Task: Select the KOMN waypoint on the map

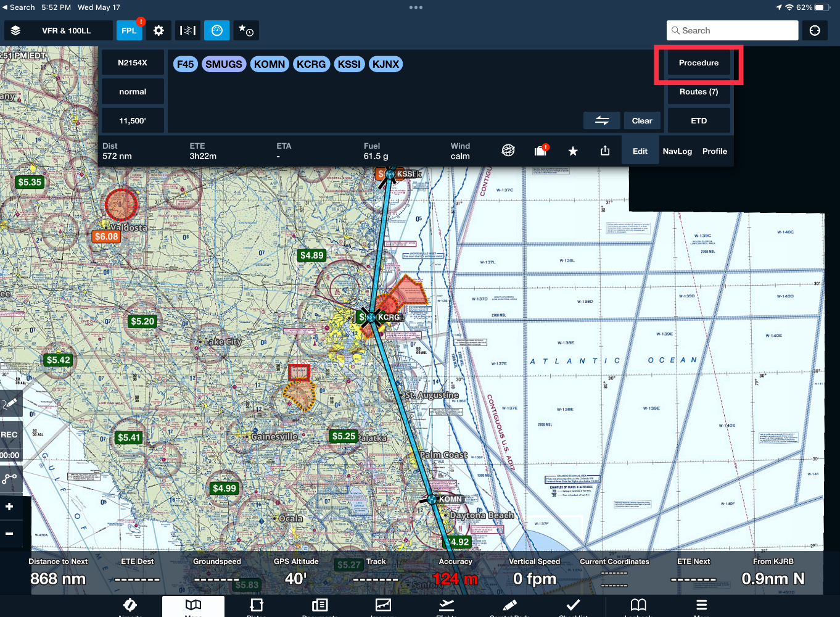Action: click(432, 499)
